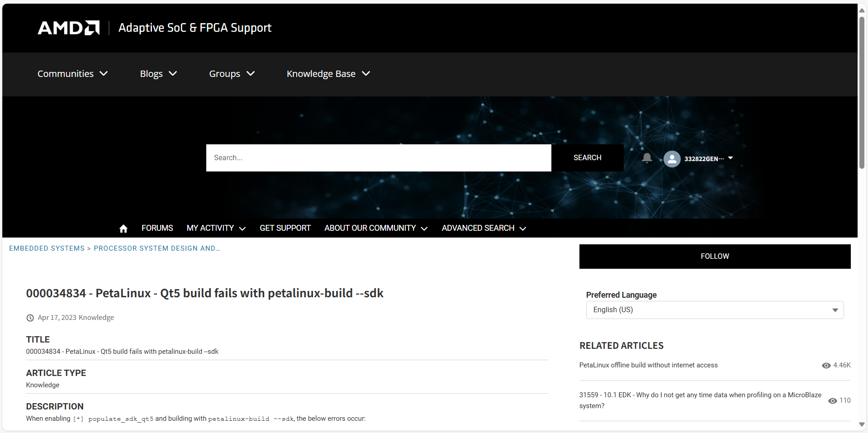This screenshot has height=433, width=868.
Task: Focus the Search text field
Action: tap(379, 158)
